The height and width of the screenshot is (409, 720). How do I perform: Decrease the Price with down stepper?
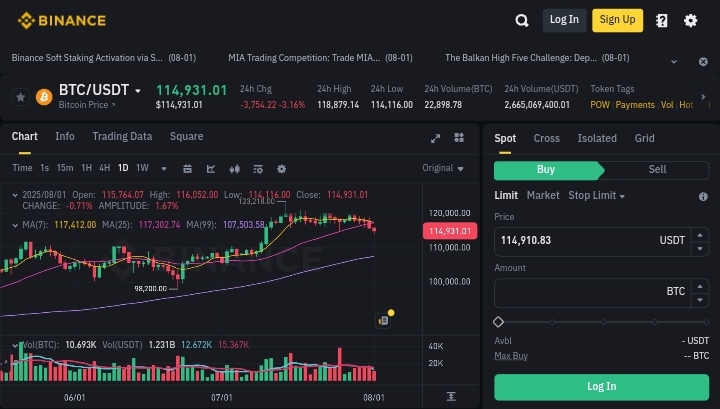(700, 249)
